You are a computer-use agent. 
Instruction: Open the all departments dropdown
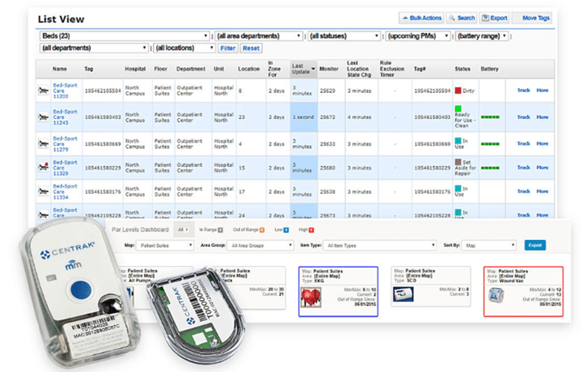tap(94, 48)
